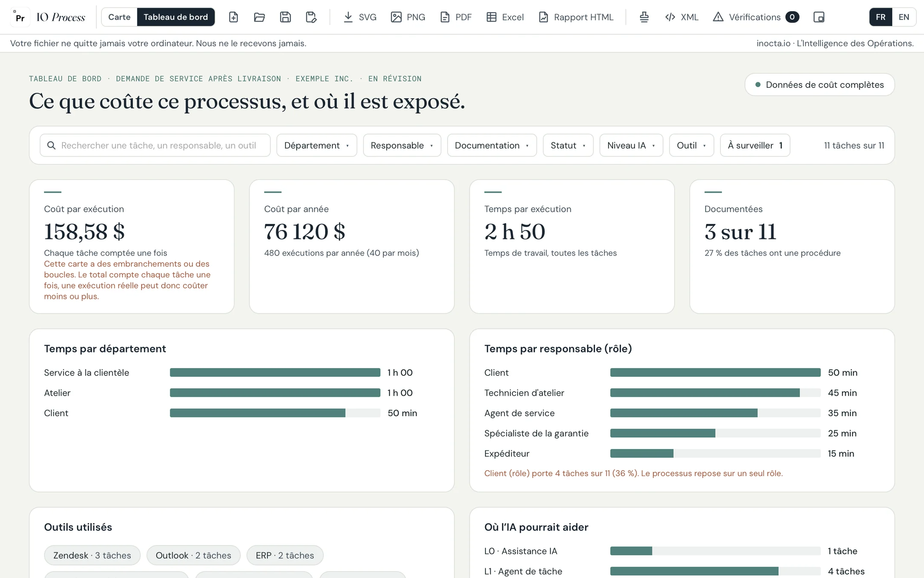Switch to the Carte view
The width and height of the screenshot is (924, 578).
tap(119, 17)
